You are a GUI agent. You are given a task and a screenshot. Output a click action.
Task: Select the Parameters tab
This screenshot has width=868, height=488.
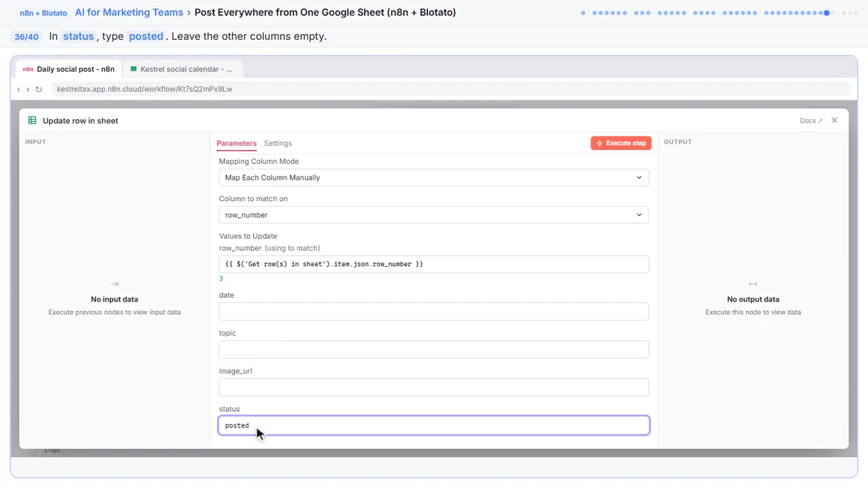pos(236,143)
